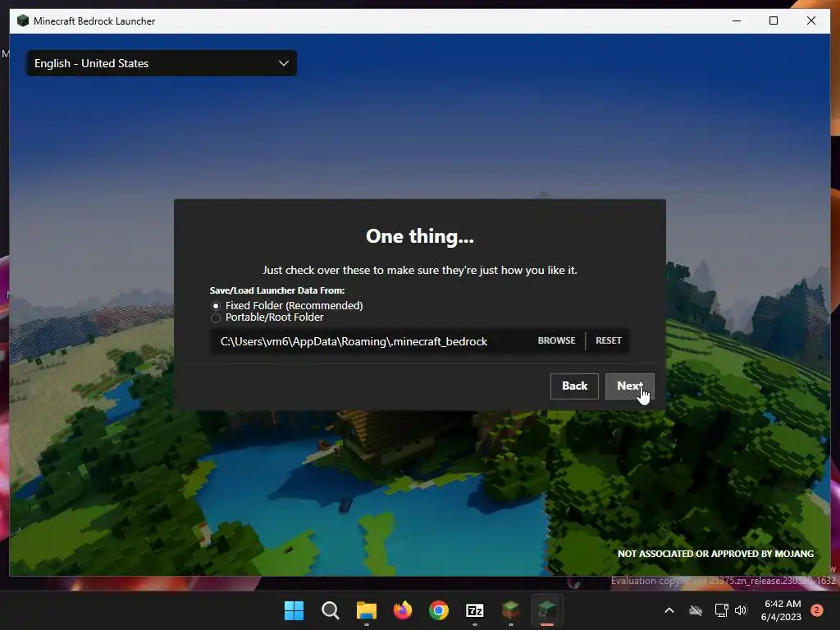
Task: Maximize the Minecraft Bedrock Launcher window
Action: (x=774, y=21)
